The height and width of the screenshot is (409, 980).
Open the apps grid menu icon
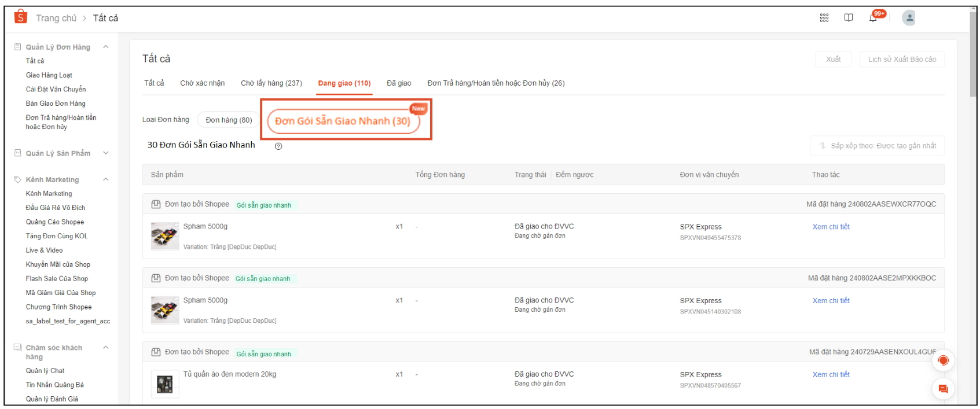click(x=824, y=18)
